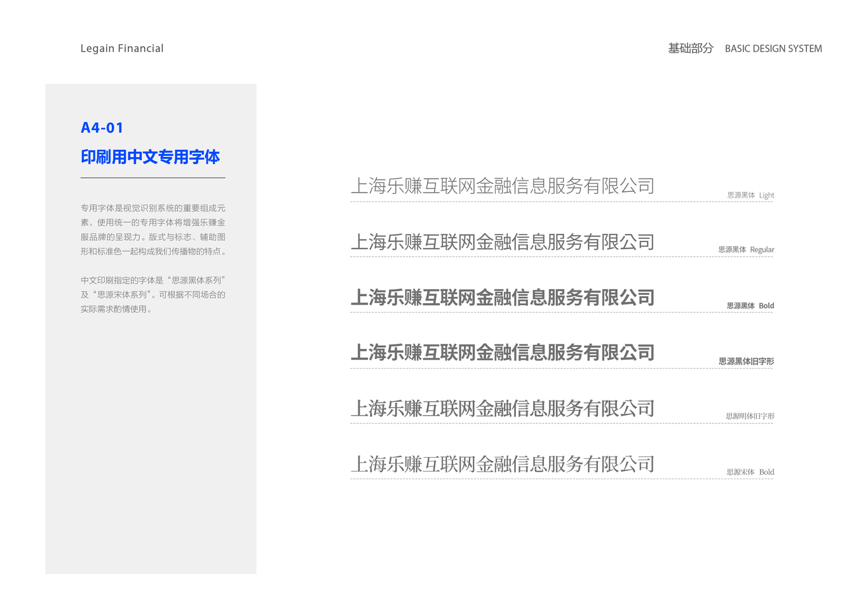Click the BASIC DESIGN SYSTEM header text

pyautogui.click(x=773, y=48)
